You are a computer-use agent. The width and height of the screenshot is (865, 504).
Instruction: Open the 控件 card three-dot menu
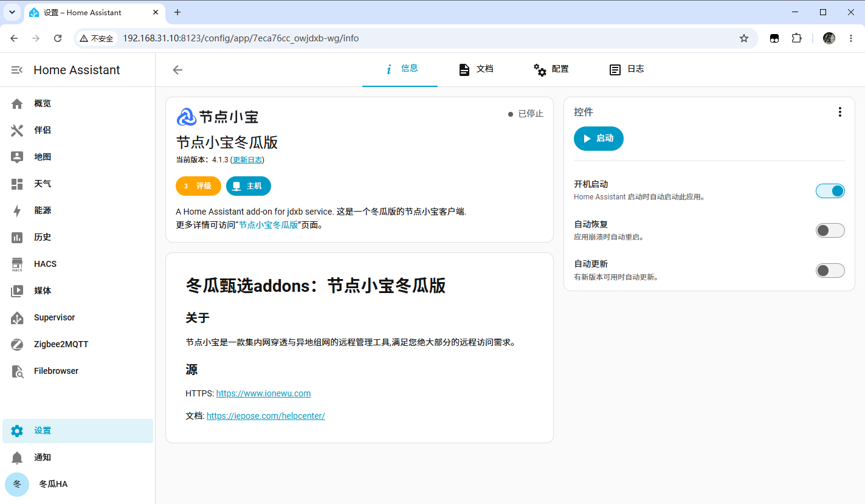point(839,112)
